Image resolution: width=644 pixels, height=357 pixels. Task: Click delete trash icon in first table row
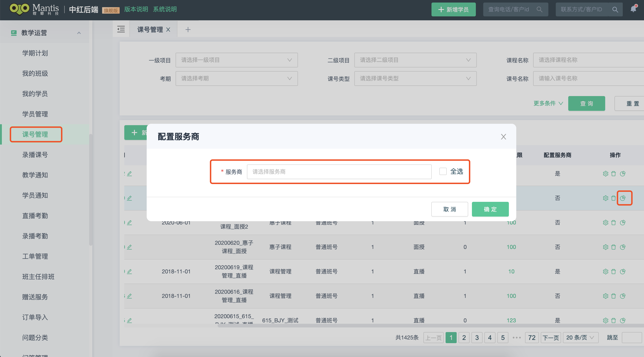(613, 173)
